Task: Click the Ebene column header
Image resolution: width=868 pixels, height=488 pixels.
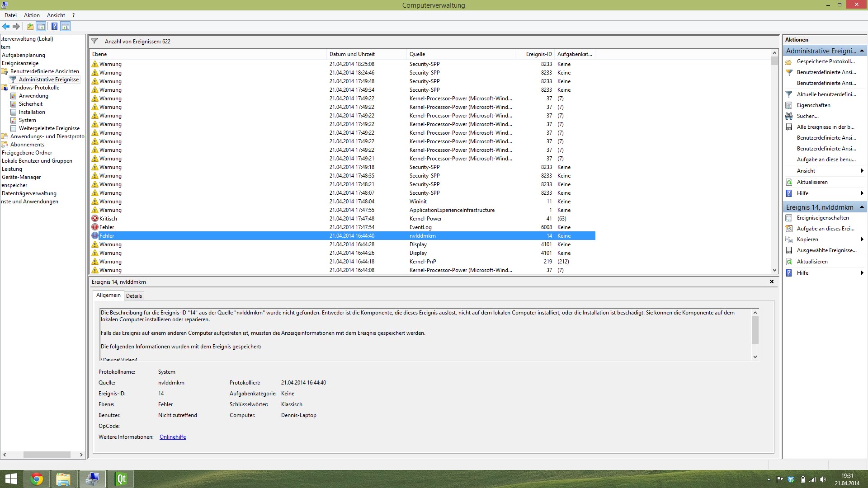Action: [x=99, y=54]
